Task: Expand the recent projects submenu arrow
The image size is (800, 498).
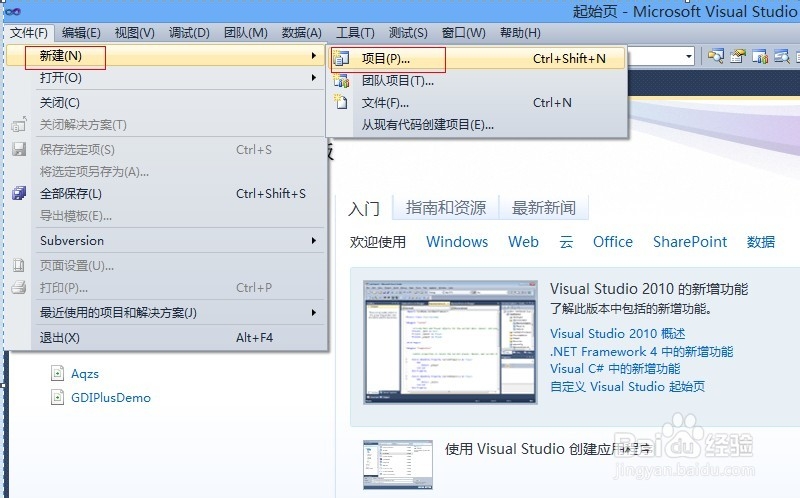Action: click(x=313, y=312)
